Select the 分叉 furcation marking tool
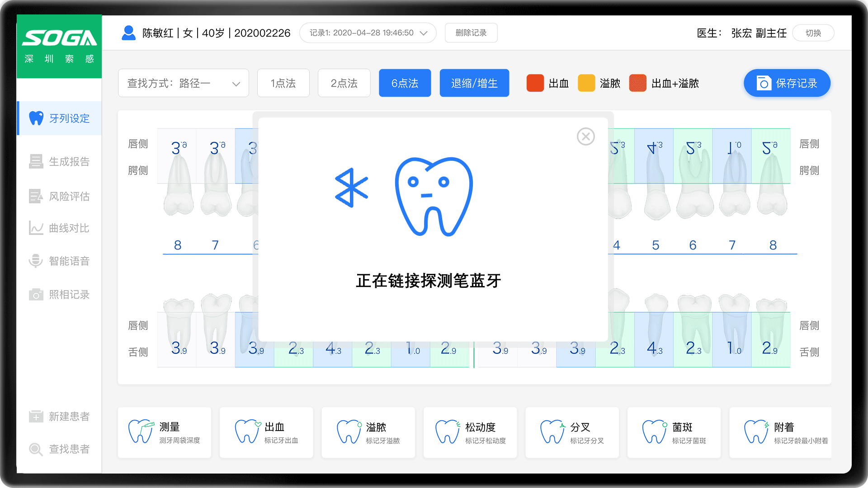This screenshot has height=488, width=868. click(x=572, y=432)
